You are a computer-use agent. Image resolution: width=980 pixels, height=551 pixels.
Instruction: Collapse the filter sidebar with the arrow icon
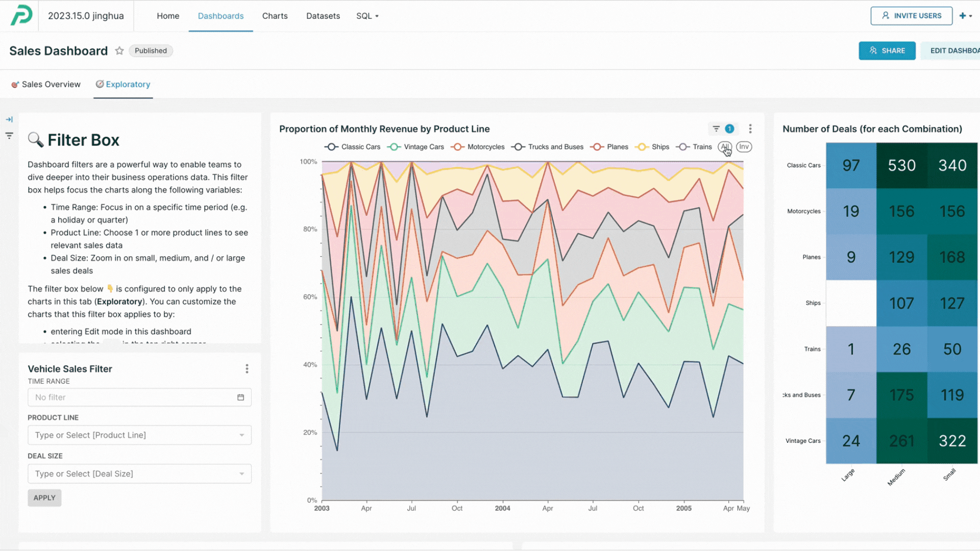[x=9, y=119]
